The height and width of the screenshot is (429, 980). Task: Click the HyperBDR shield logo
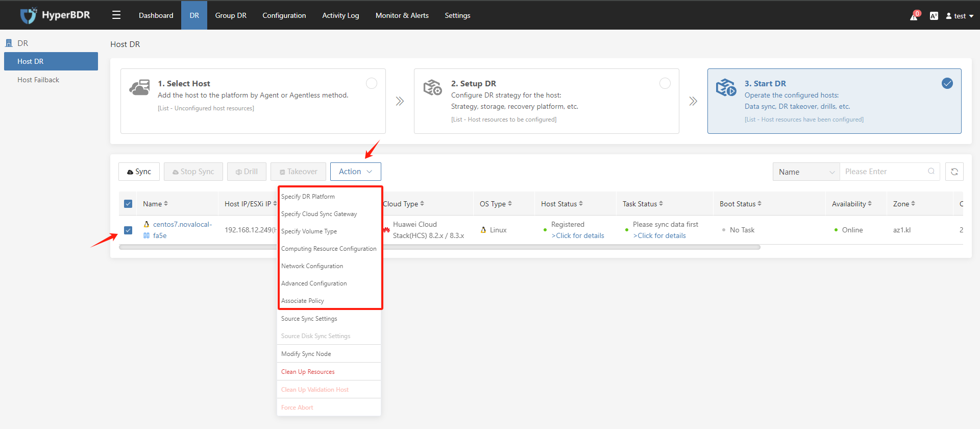[x=28, y=15]
